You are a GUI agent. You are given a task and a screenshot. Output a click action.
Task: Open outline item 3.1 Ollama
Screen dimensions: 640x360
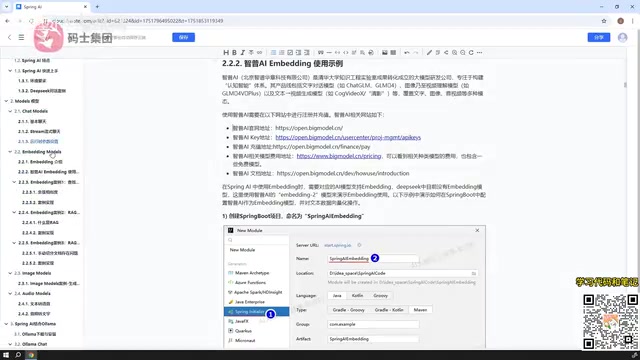click(35, 334)
